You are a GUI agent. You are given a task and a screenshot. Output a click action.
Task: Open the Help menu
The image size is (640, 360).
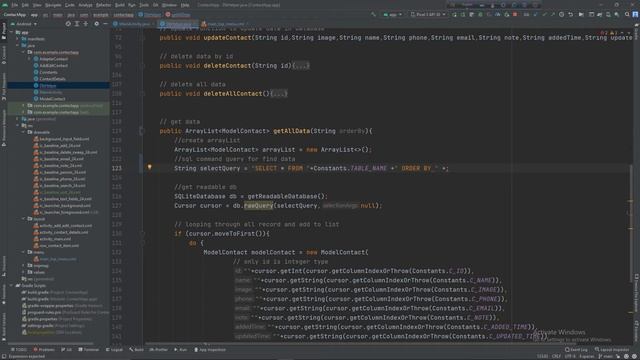coord(185,5)
